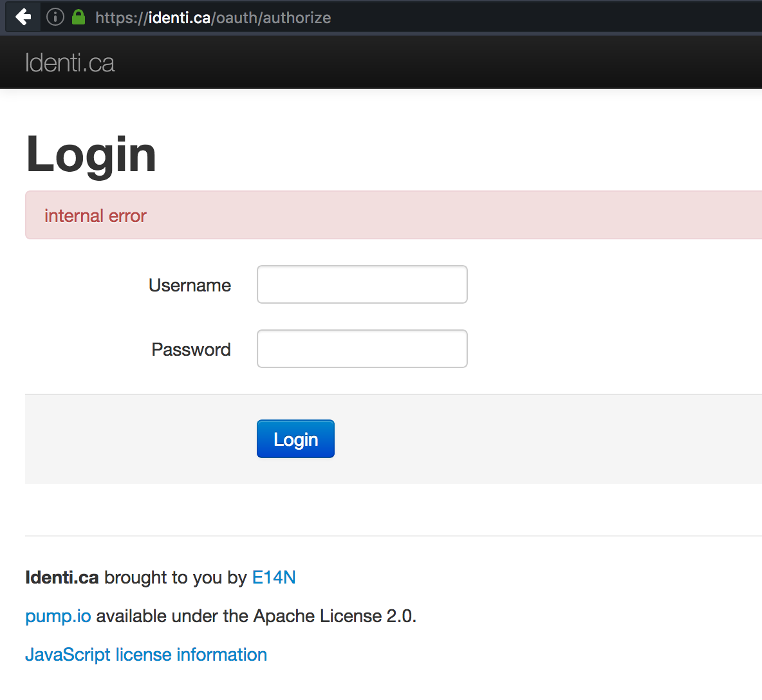The width and height of the screenshot is (762, 700).
Task: Click the Password label
Action: click(191, 350)
